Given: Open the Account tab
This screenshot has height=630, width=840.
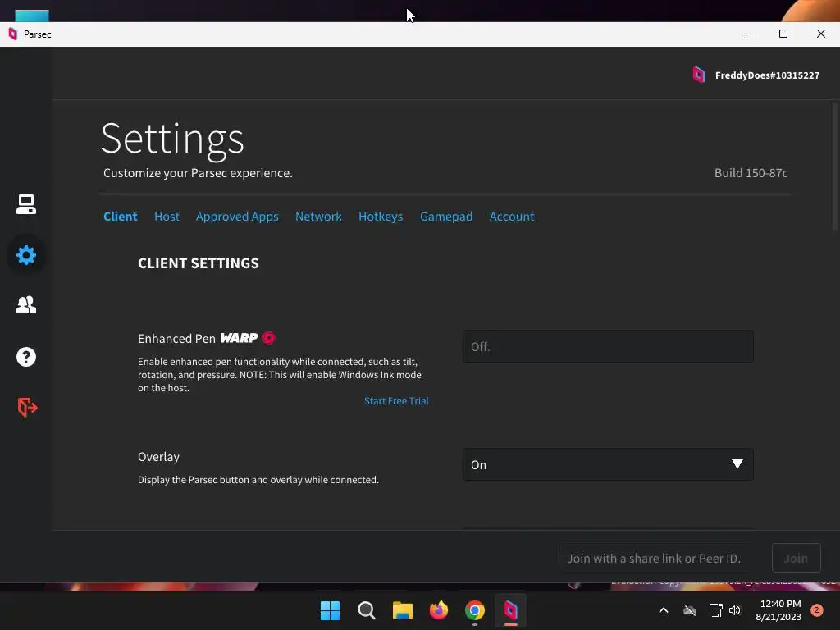Looking at the screenshot, I should pos(512,217).
